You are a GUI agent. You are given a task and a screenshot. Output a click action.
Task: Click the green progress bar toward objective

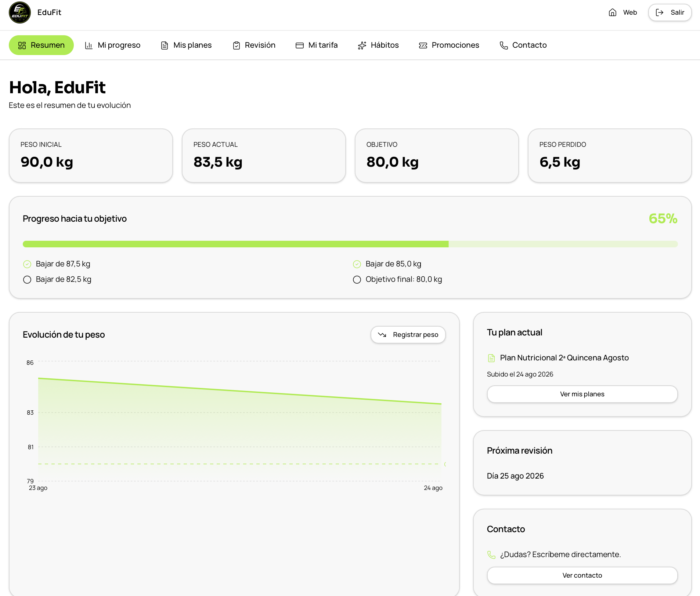click(350, 244)
